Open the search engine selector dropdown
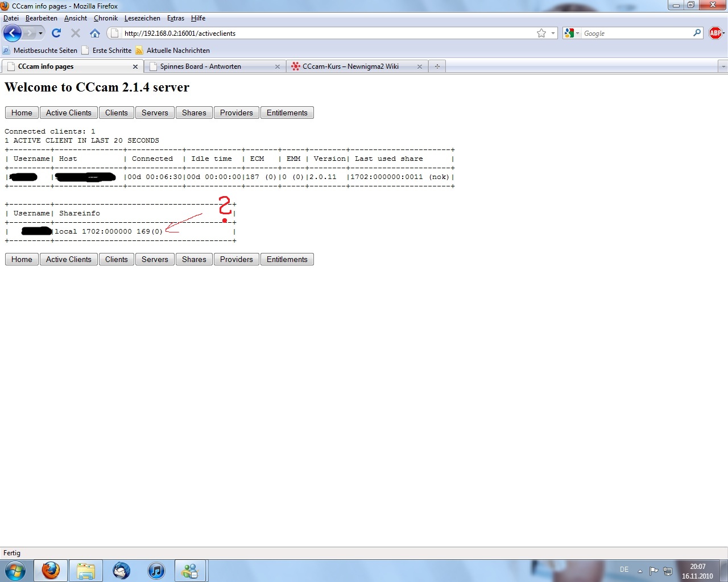Viewport: 728px width, 582px height. [x=571, y=34]
